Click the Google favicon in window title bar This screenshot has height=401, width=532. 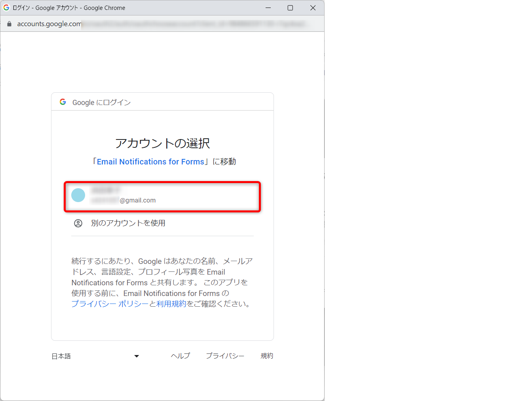click(6, 8)
